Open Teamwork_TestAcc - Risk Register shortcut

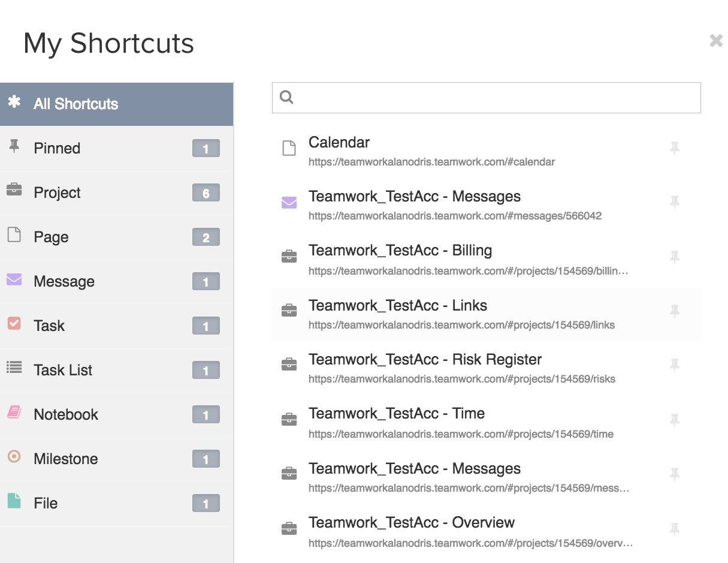[x=425, y=359]
